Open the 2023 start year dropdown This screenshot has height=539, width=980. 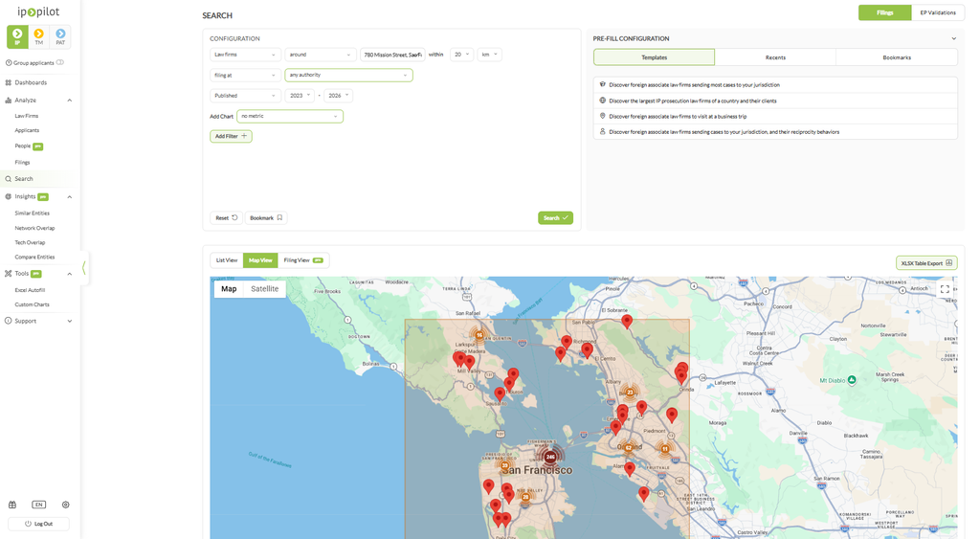click(300, 96)
